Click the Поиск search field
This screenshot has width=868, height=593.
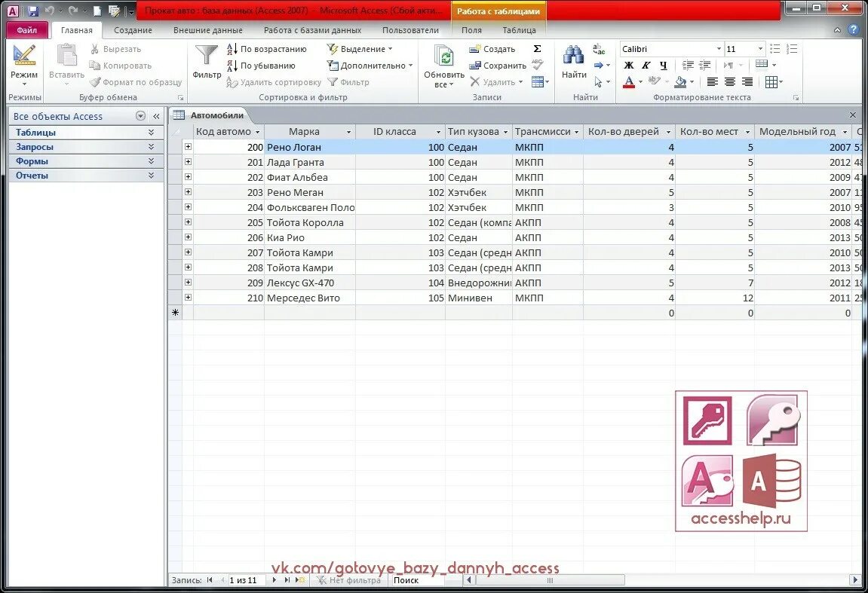tap(418, 580)
